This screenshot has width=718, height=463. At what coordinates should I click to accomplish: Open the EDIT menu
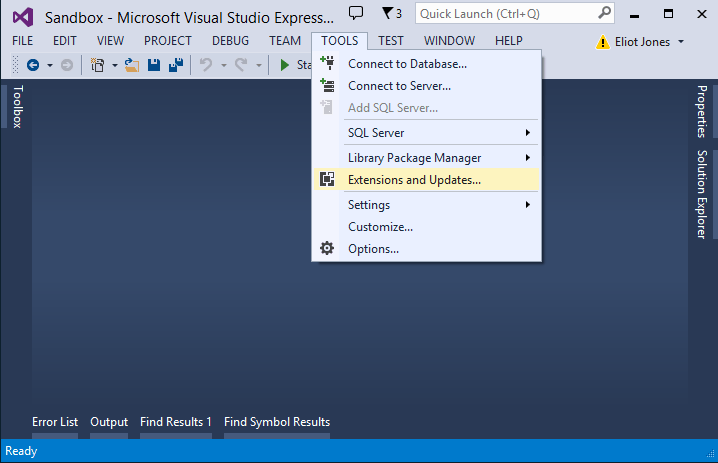tap(65, 41)
